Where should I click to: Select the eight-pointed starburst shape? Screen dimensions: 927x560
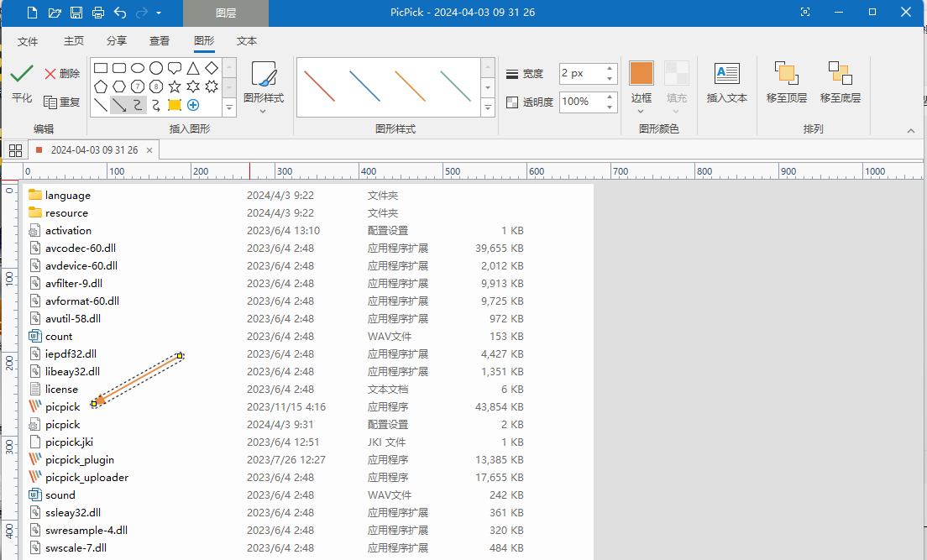point(211,87)
